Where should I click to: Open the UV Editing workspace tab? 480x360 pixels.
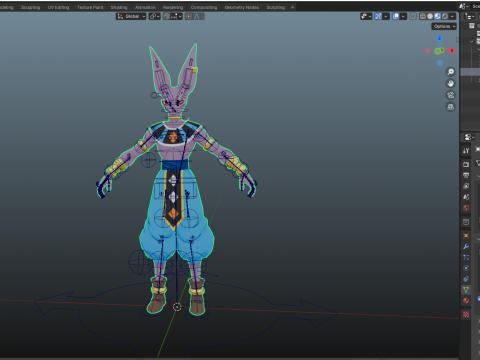(x=58, y=7)
